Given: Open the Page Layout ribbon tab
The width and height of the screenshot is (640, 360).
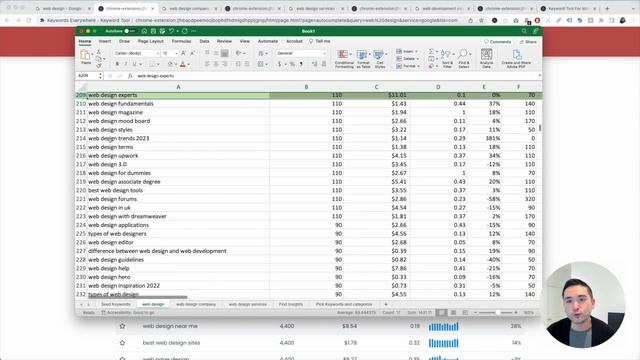Looking at the screenshot, I should [x=151, y=41].
